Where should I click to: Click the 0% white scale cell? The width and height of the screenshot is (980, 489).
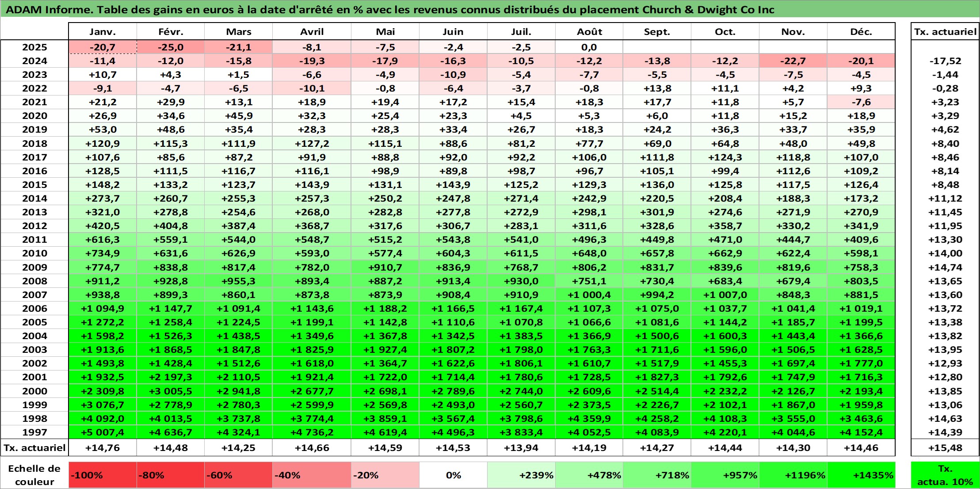pos(453,475)
